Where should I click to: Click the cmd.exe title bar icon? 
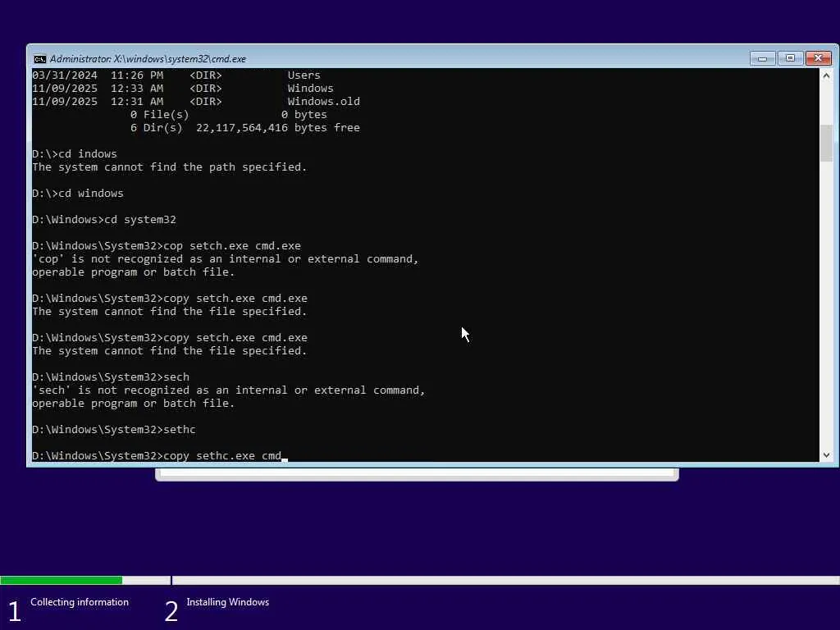tap(39, 59)
